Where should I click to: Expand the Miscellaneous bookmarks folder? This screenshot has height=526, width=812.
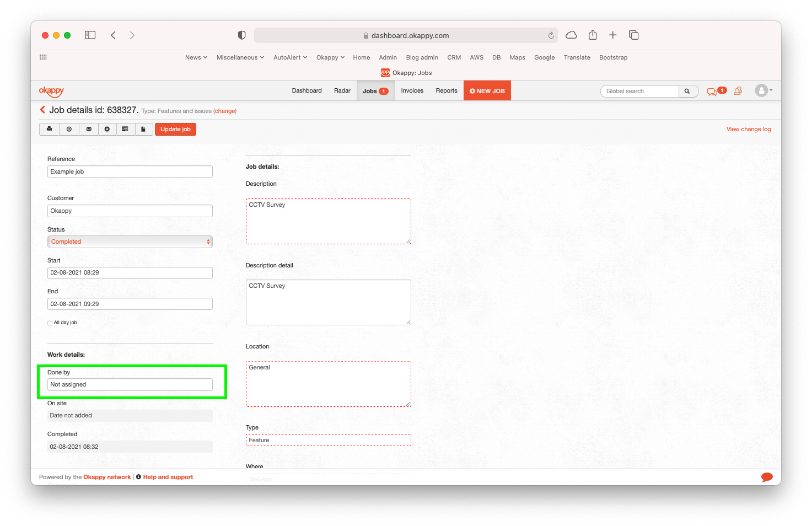(x=240, y=57)
